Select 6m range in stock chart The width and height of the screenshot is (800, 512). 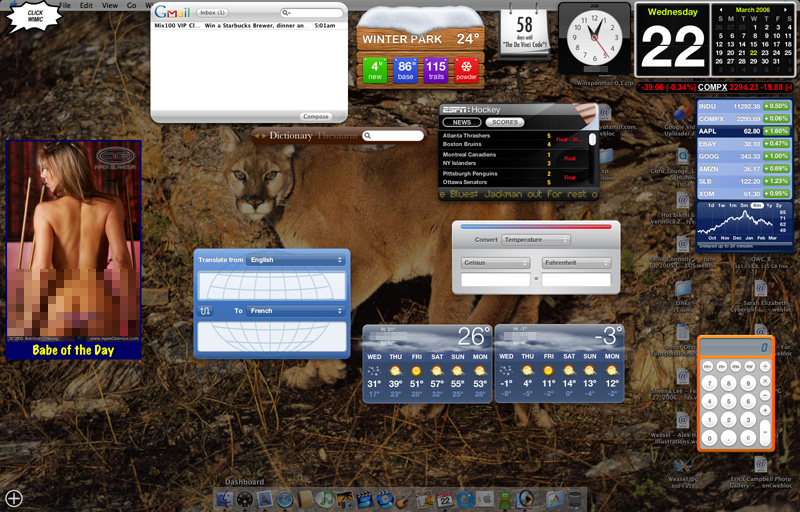tap(756, 206)
